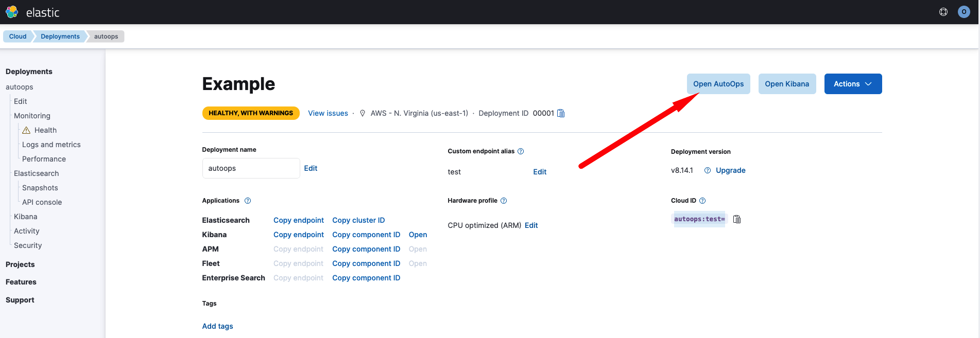The height and width of the screenshot is (338, 980).
Task: Open the user avatar menu
Action: [964, 12]
